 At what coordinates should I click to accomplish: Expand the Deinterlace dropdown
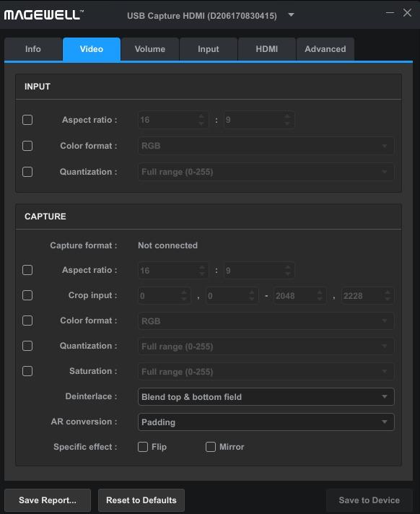[266, 396]
